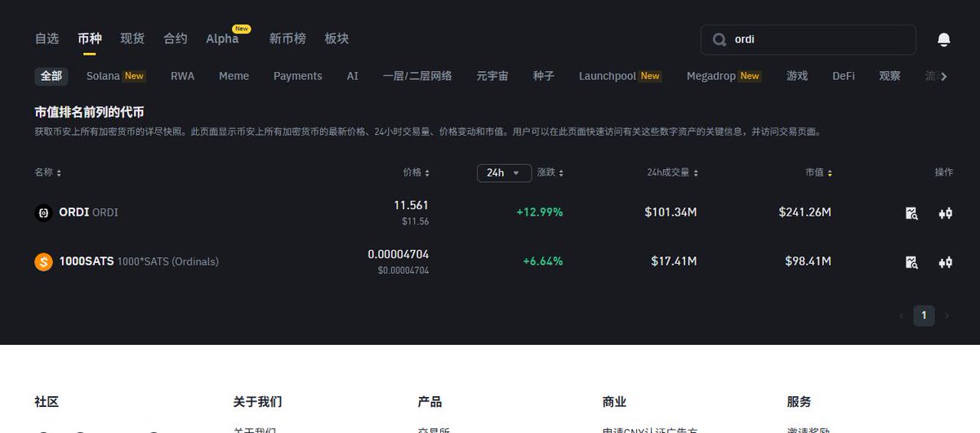Switch to 合约 tab
This screenshot has width=980, height=433.
point(176,38)
